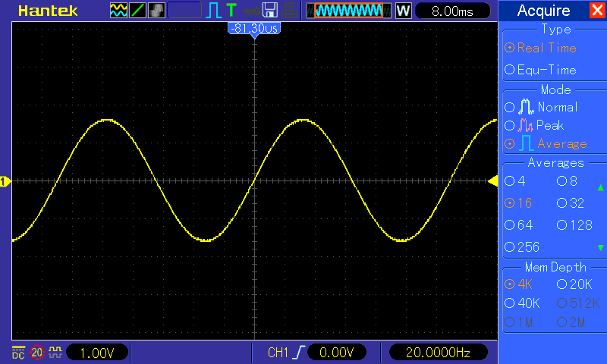Click the probe attenuation icon beside 1.00V

[x=55, y=352]
